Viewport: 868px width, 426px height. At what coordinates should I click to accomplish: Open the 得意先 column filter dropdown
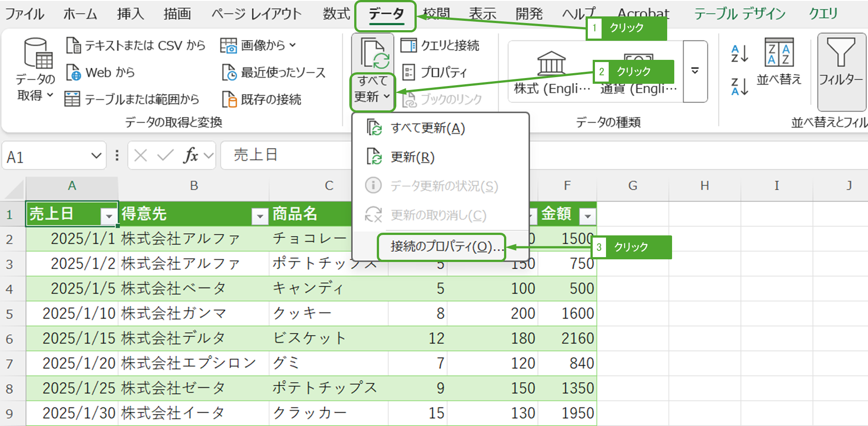coord(260,216)
